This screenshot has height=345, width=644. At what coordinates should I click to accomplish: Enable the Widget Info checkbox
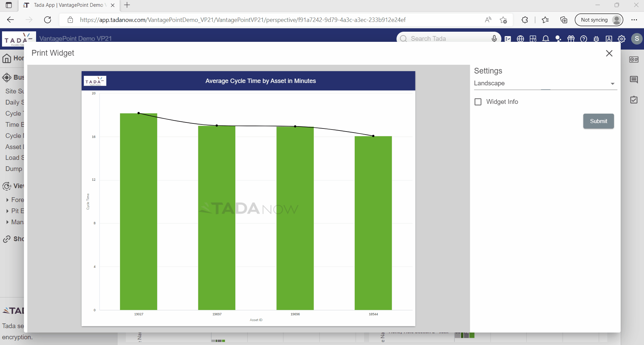(478, 102)
